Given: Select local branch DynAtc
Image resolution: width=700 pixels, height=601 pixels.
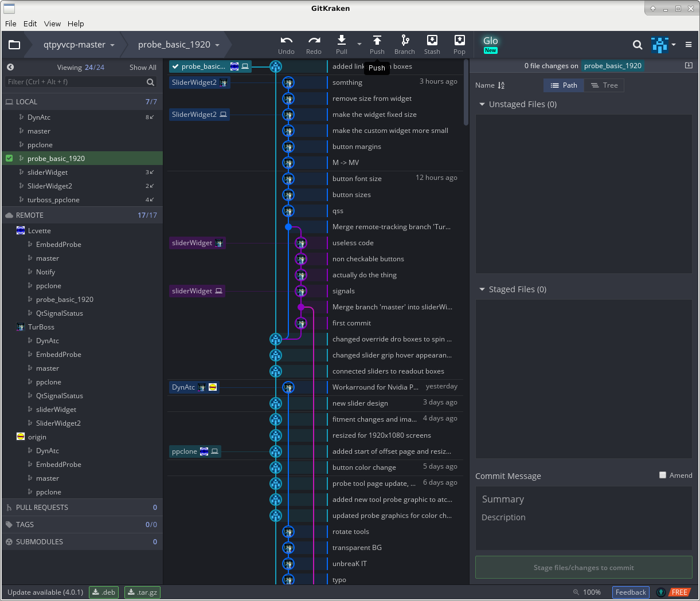Looking at the screenshot, I should (83, 117).
